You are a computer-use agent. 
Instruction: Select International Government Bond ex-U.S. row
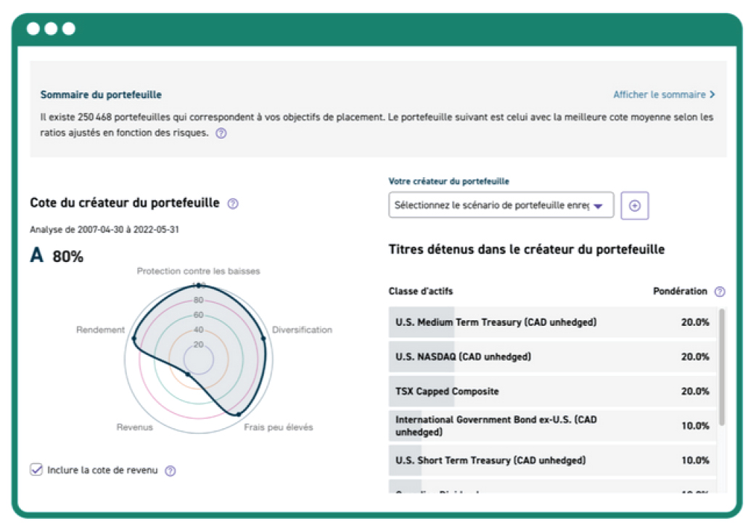click(551, 426)
